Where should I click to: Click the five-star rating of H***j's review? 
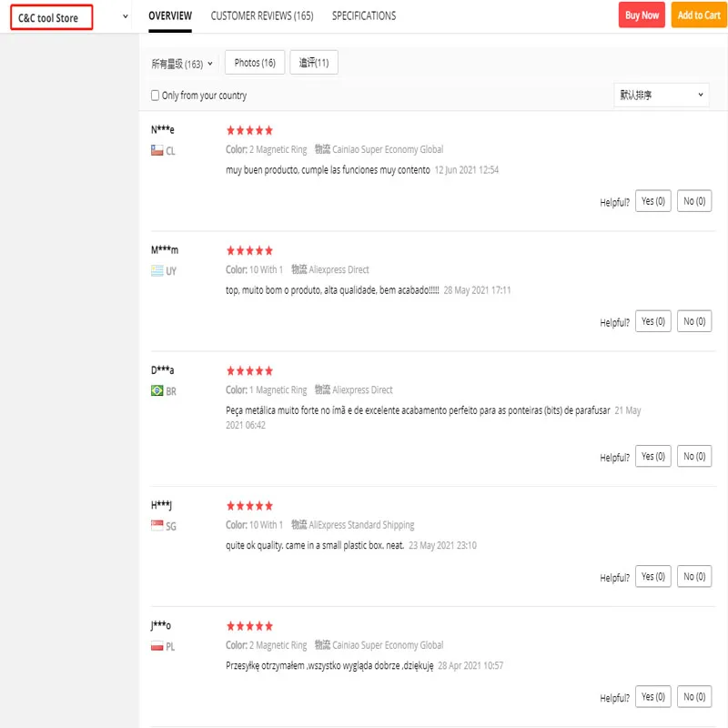(249, 506)
